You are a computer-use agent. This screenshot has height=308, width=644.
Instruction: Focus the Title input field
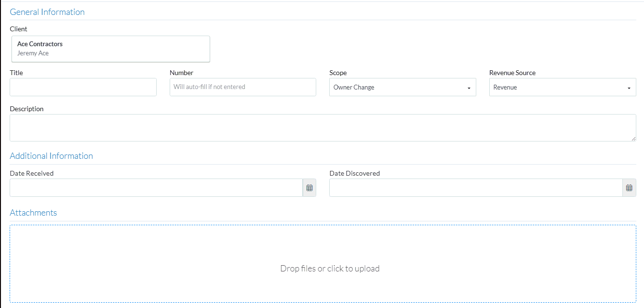pyautogui.click(x=83, y=87)
